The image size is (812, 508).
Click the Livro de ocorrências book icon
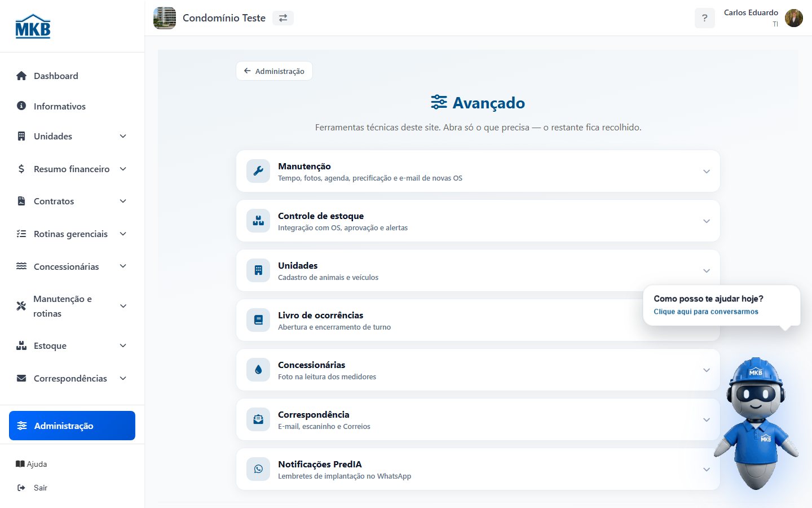258,320
